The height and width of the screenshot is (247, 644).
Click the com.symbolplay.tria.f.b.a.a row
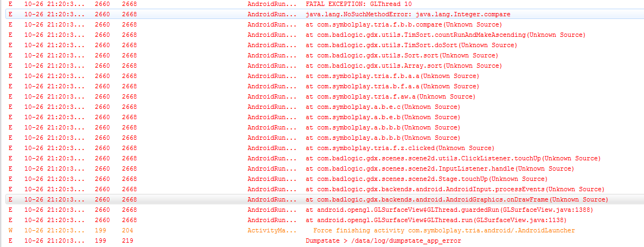(x=392, y=76)
